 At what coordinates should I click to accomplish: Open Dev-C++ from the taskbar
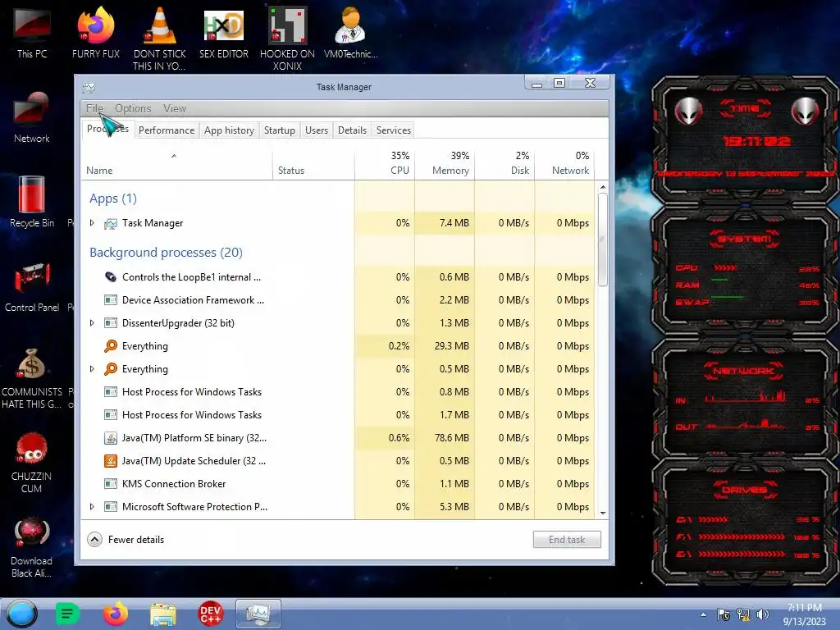210,614
